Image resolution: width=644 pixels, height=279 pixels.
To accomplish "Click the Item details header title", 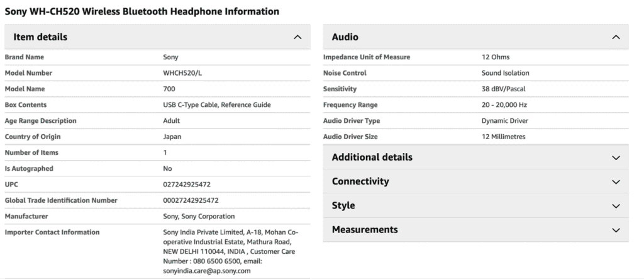I will pos(40,37).
